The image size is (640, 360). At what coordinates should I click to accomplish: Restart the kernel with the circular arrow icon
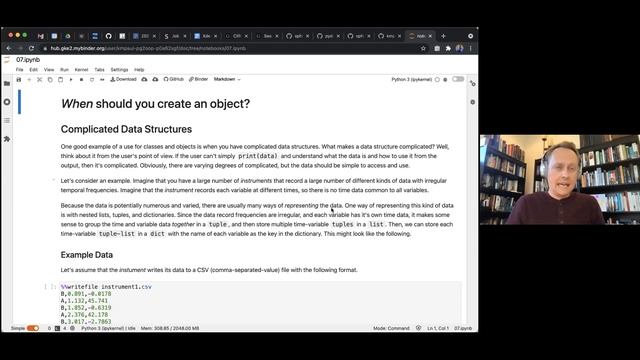pyautogui.click(x=92, y=80)
